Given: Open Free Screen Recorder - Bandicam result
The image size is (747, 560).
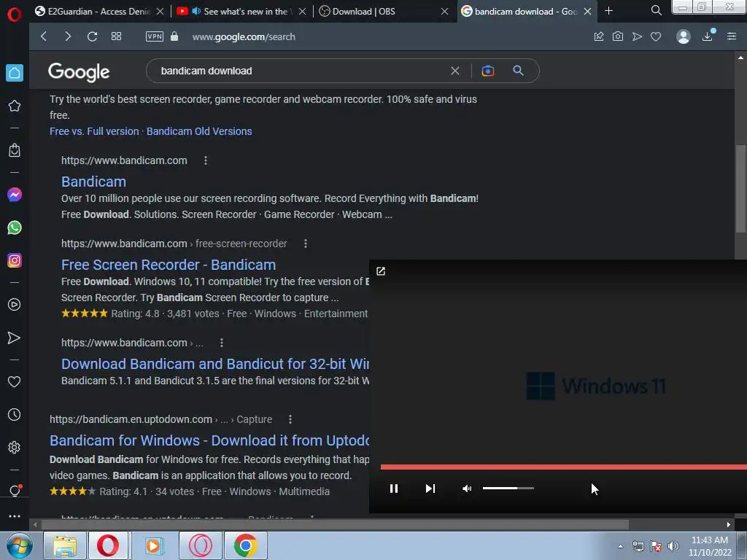Looking at the screenshot, I should (169, 265).
